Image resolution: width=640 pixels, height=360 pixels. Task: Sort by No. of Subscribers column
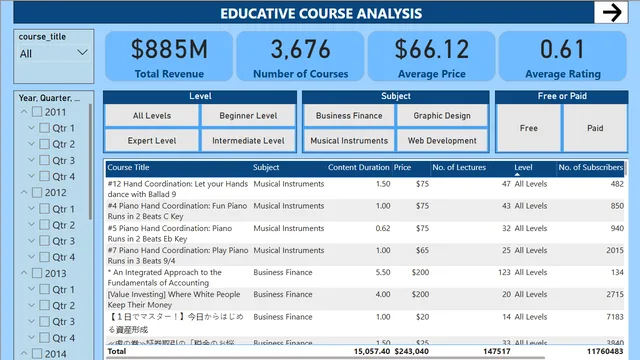point(590,167)
